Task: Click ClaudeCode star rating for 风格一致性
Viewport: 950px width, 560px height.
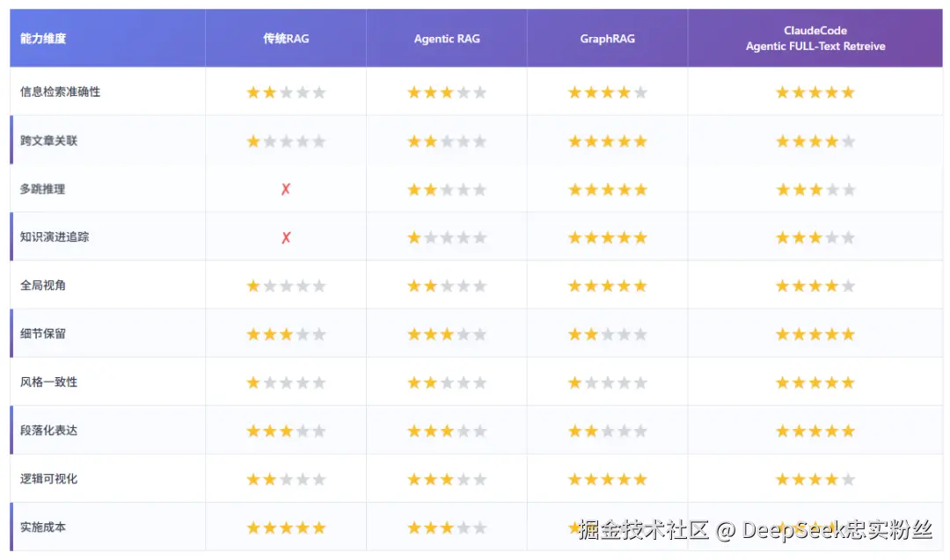Action: pyautogui.click(x=815, y=382)
